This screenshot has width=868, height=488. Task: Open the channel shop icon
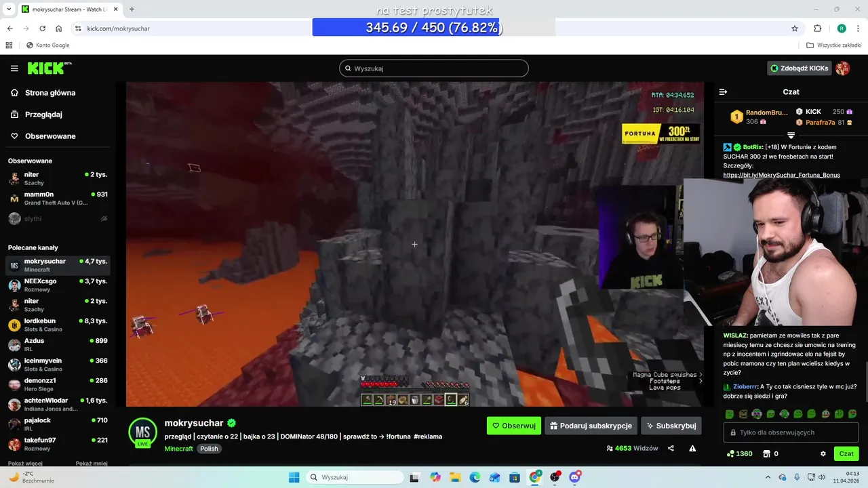click(767, 453)
